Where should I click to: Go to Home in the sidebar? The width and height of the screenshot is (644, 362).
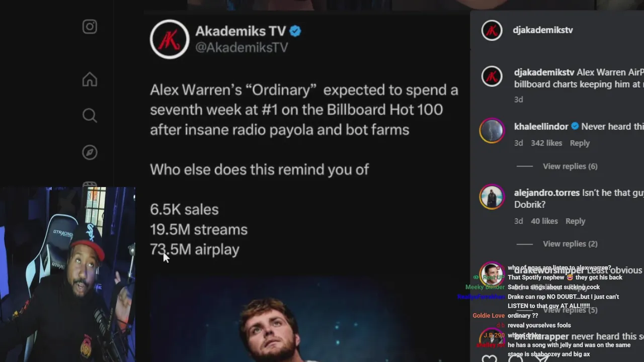(x=90, y=79)
